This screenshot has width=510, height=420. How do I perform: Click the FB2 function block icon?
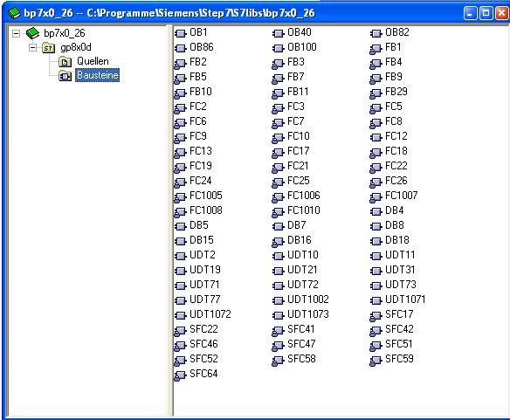(180, 64)
